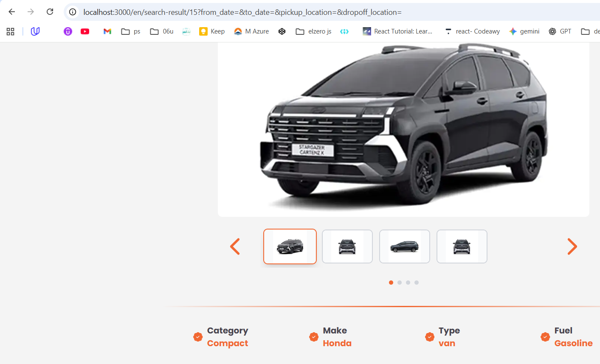Select the second front-view car thumbnail

click(x=347, y=246)
